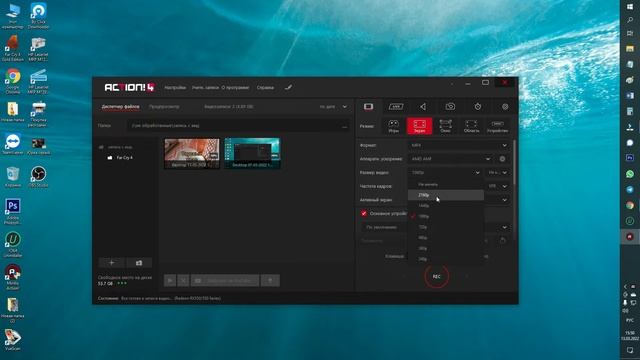640x360 pixels.
Task: Choose the first option above 2160p in the list
Action: (x=446, y=184)
